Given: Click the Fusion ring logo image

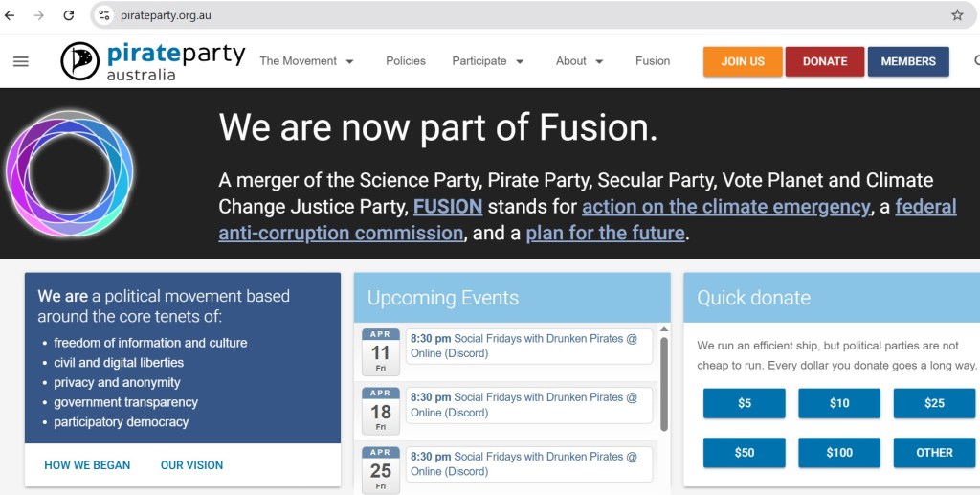Looking at the screenshot, I should click(x=70, y=173).
